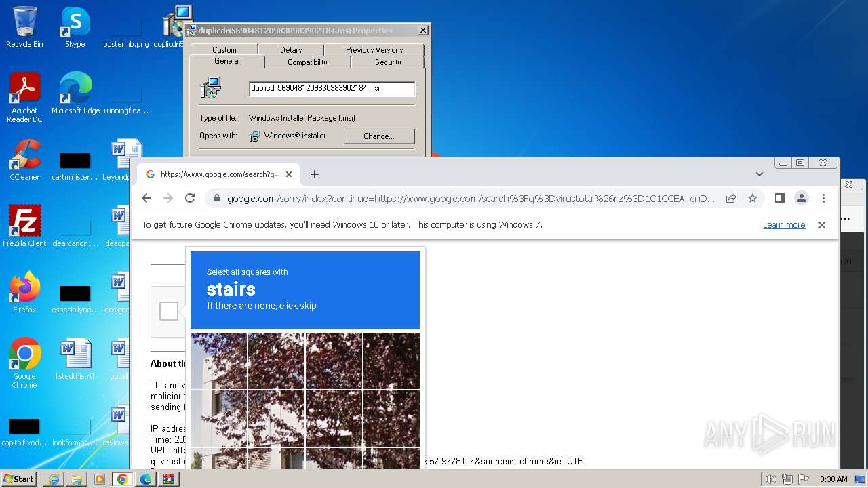The image size is (868, 488).
Task: Select first-row second captcha square
Action: (276, 361)
